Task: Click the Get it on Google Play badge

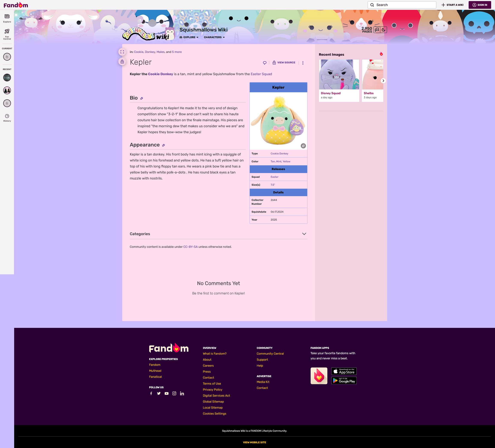Action: [x=344, y=381]
